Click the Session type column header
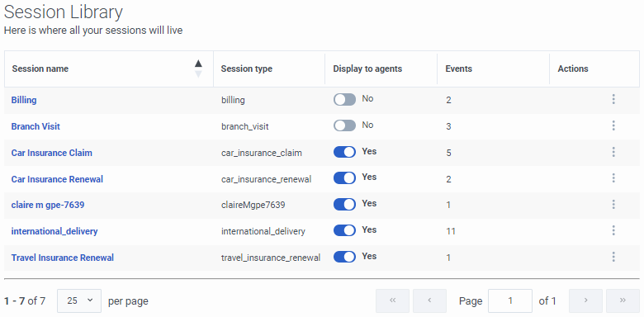This screenshot has width=644, height=317. point(269,69)
